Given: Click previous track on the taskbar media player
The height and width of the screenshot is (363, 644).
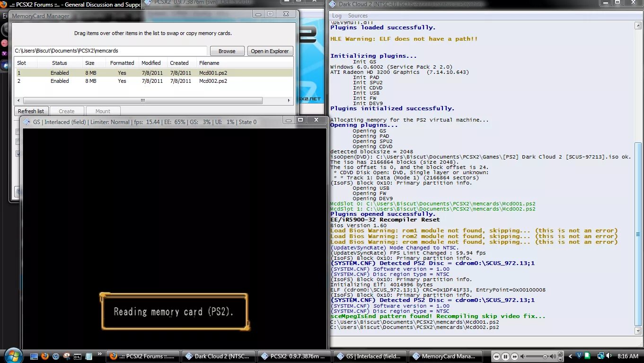Looking at the screenshot, I should (x=496, y=356).
